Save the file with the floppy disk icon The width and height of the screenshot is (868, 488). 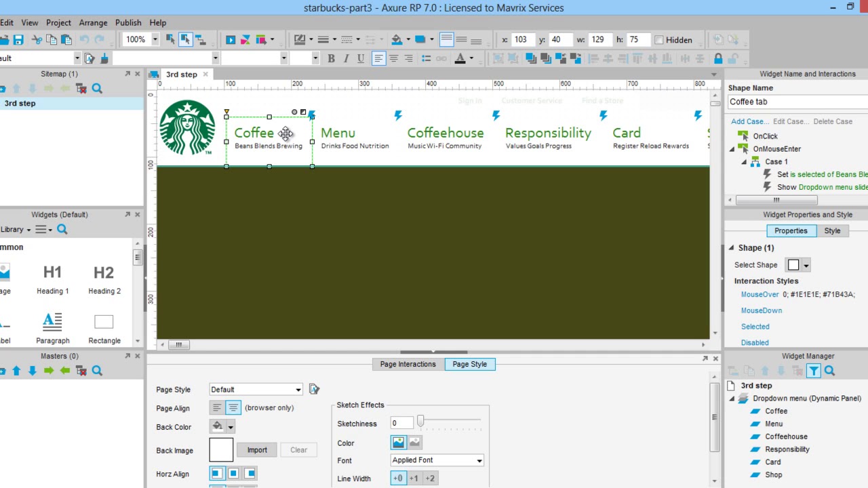click(18, 40)
